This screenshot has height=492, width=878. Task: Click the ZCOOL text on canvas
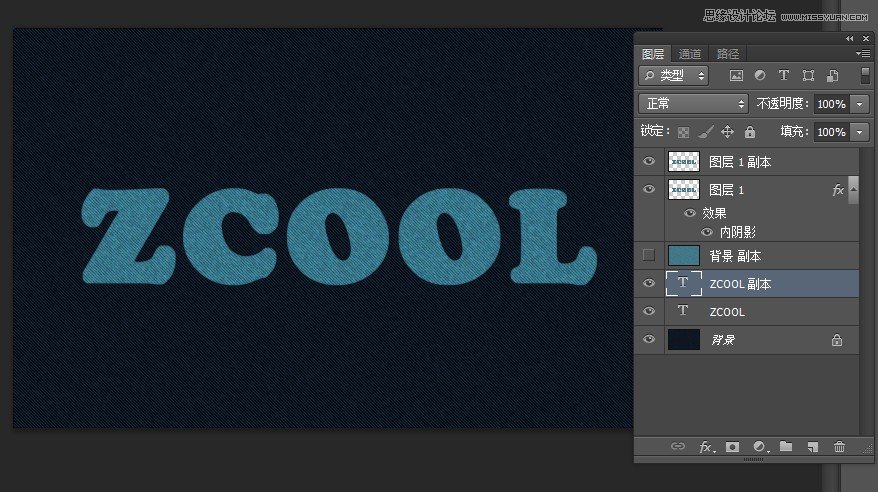click(339, 236)
